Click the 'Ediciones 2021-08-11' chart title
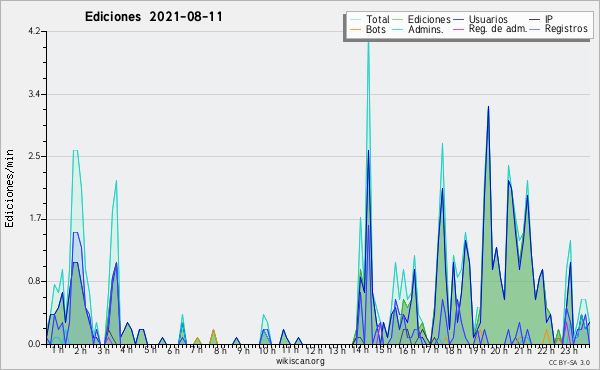The image size is (600, 370). click(153, 17)
